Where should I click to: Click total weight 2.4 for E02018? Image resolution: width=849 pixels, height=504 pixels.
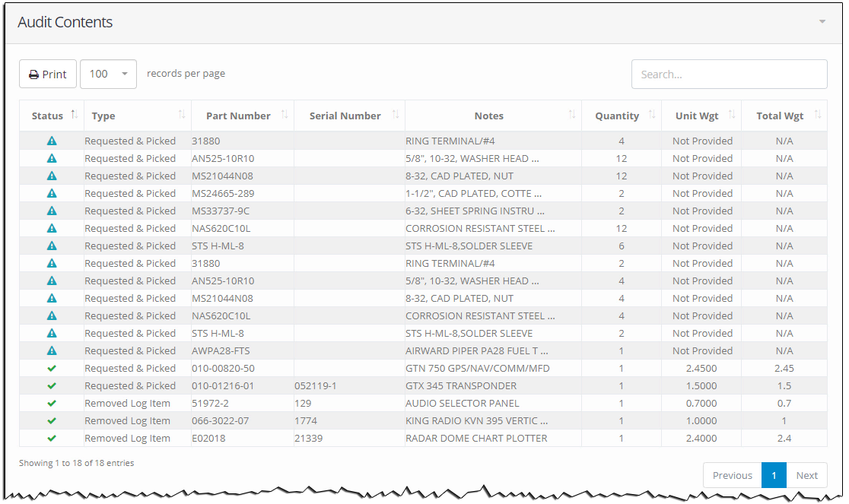click(x=784, y=438)
